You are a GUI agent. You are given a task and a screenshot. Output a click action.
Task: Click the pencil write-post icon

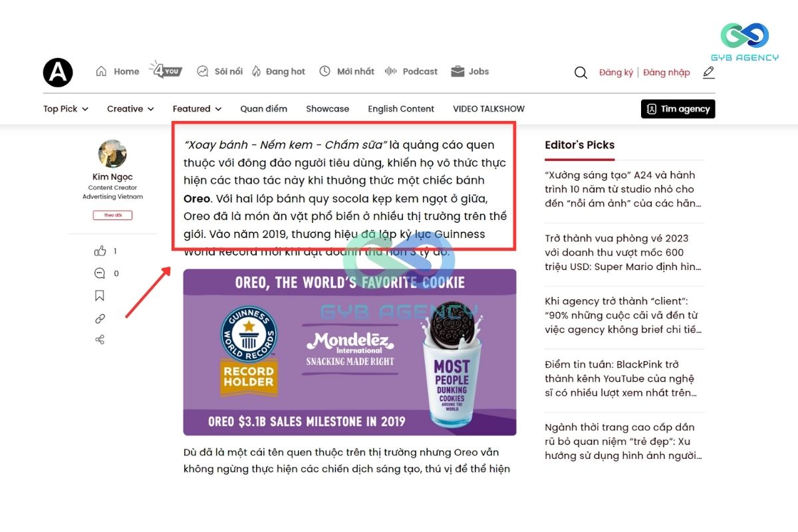point(709,72)
